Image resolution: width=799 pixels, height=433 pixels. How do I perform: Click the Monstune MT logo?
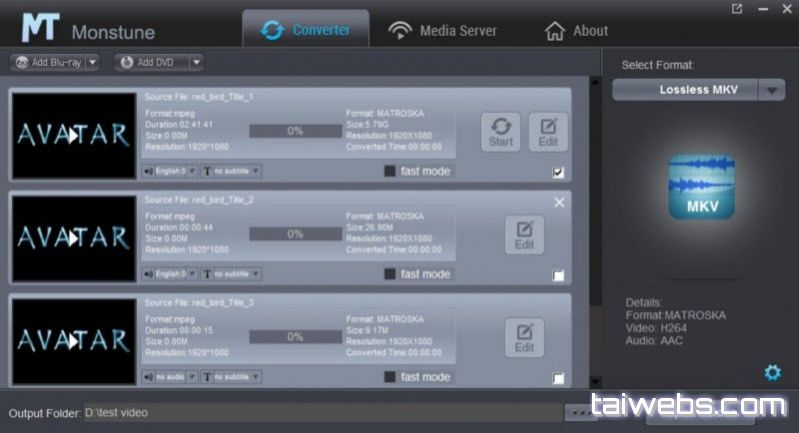pos(40,27)
